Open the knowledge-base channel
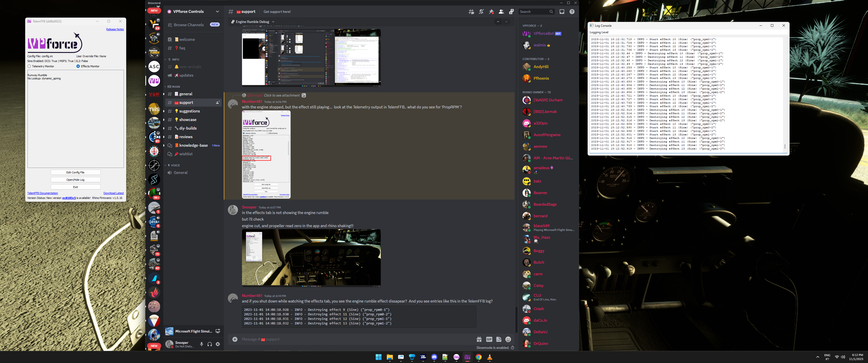 (x=194, y=145)
